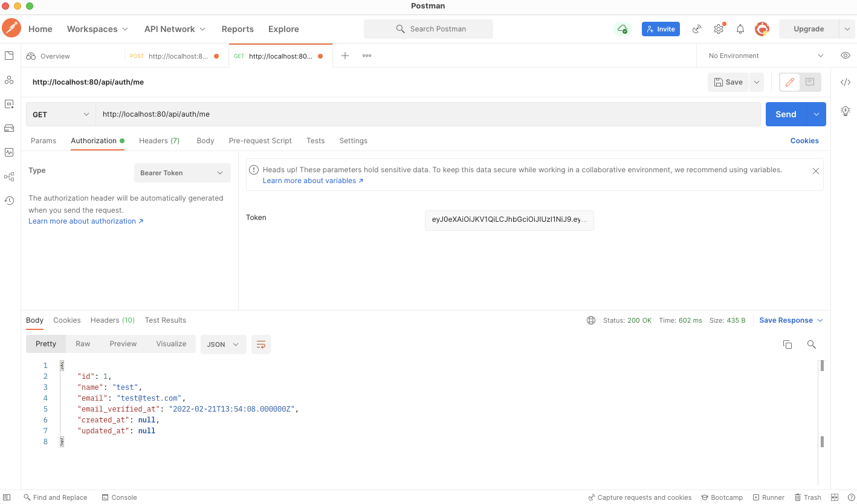This screenshot has width=857, height=504.
Task: Add a new request tab with plus
Action: tap(345, 56)
